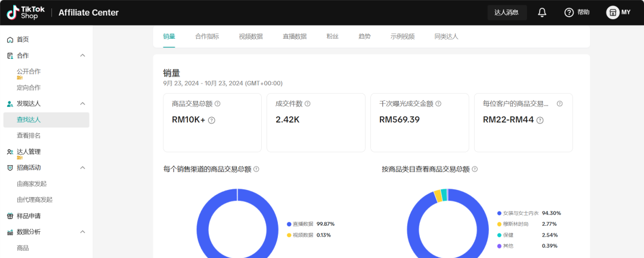Click the 样品申请 gift icon
The width and height of the screenshot is (644, 258).
pos(10,216)
